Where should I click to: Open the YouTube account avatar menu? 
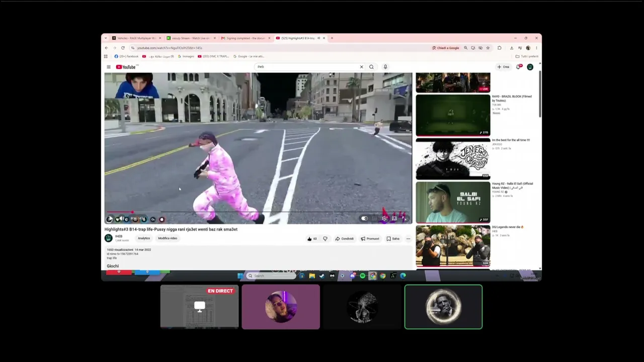pos(530,67)
